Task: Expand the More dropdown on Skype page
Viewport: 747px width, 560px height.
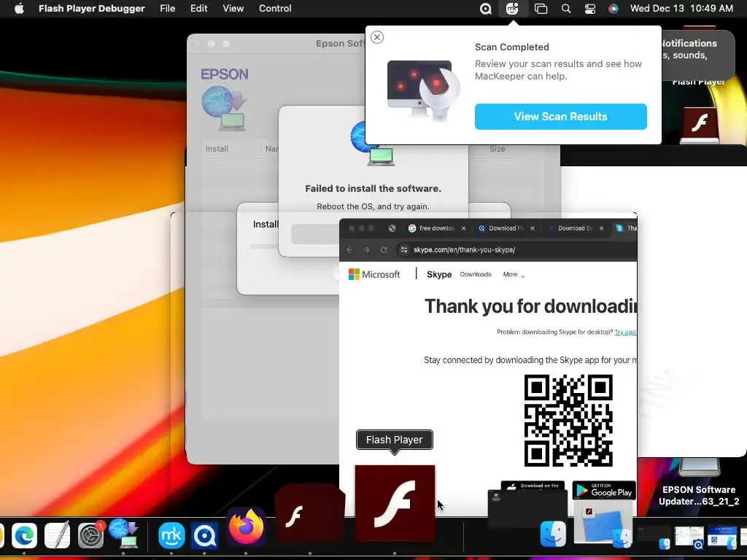Action: (514, 274)
